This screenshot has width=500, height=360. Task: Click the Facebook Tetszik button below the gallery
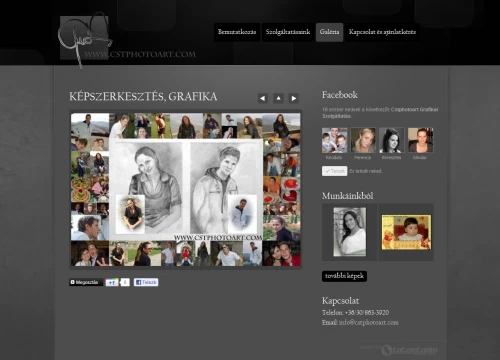click(x=146, y=282)
